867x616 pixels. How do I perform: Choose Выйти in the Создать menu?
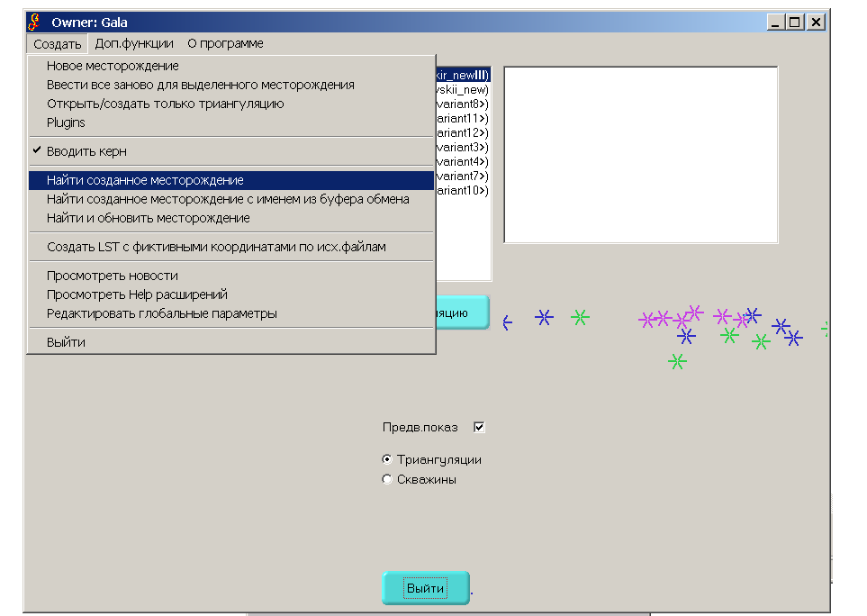coord(231,341)
